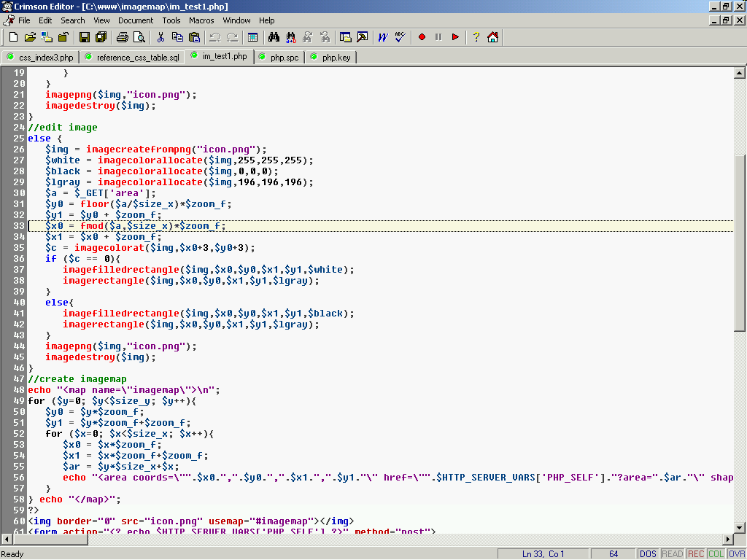This screenshot has height=560, width=747.
Task: Click the red Record Macro button
Action: coord(422,37)
